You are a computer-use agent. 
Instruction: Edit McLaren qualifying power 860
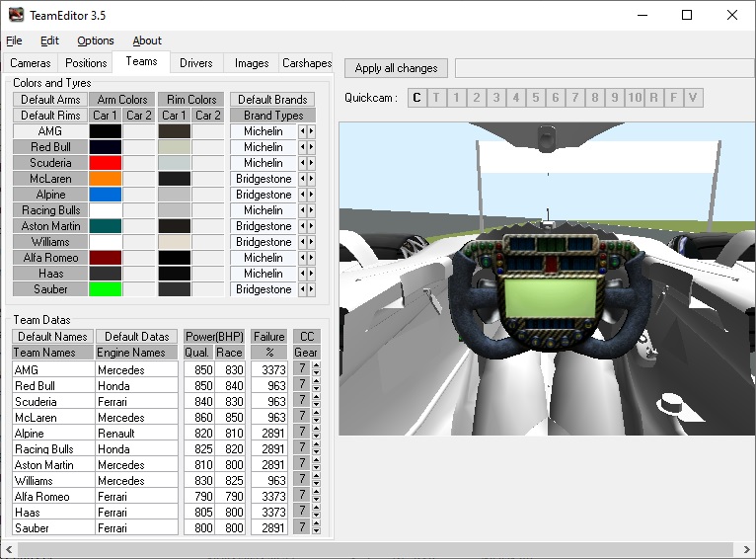pos(199,417)
